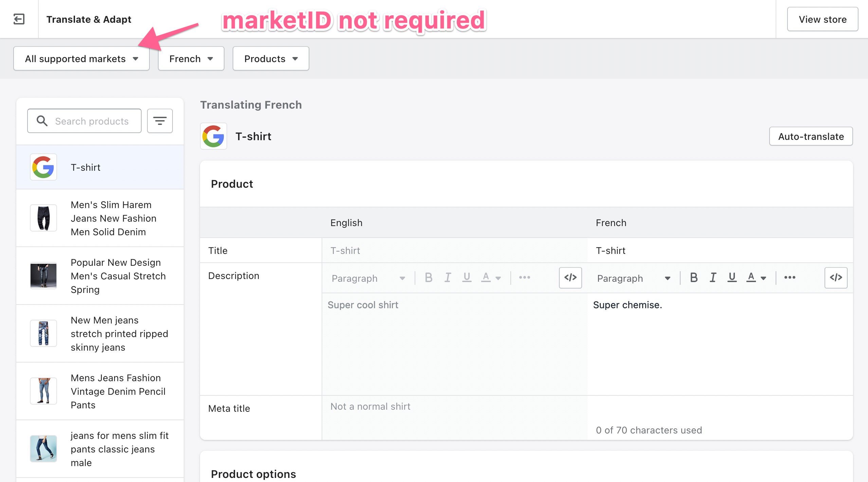Select Men's Slim Harem Jeans product
868x482 pixels.
pyautogui.click(x=113, y=218)
